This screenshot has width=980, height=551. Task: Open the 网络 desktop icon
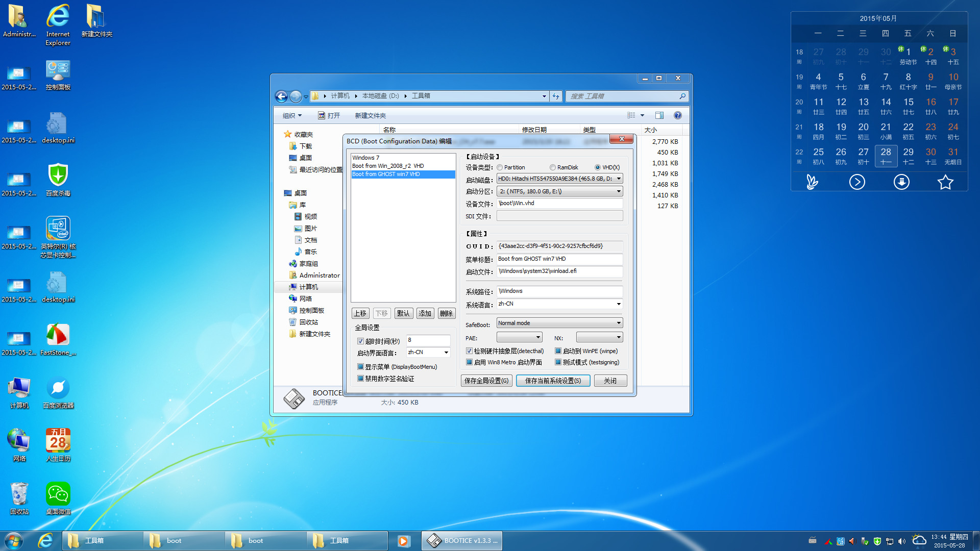(19, 445)
